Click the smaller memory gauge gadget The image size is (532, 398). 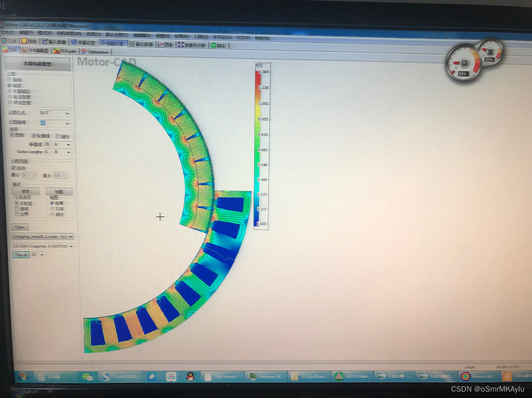coord(490,52)
